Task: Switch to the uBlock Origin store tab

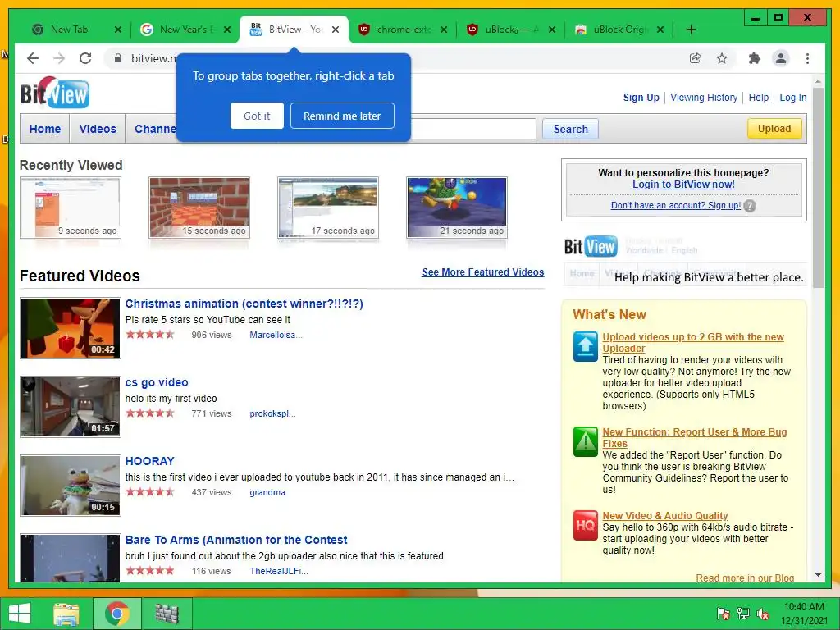Action: pos(619,30)
